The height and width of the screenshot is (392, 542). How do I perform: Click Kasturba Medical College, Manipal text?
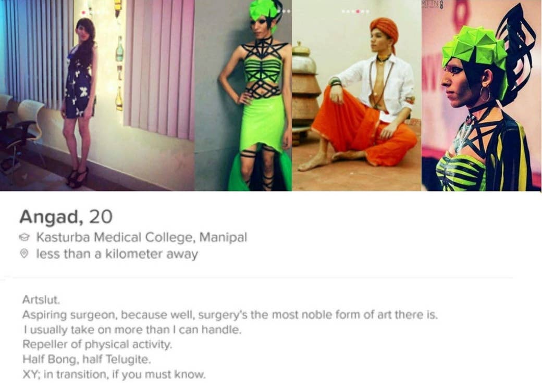(x=142, y=237)
